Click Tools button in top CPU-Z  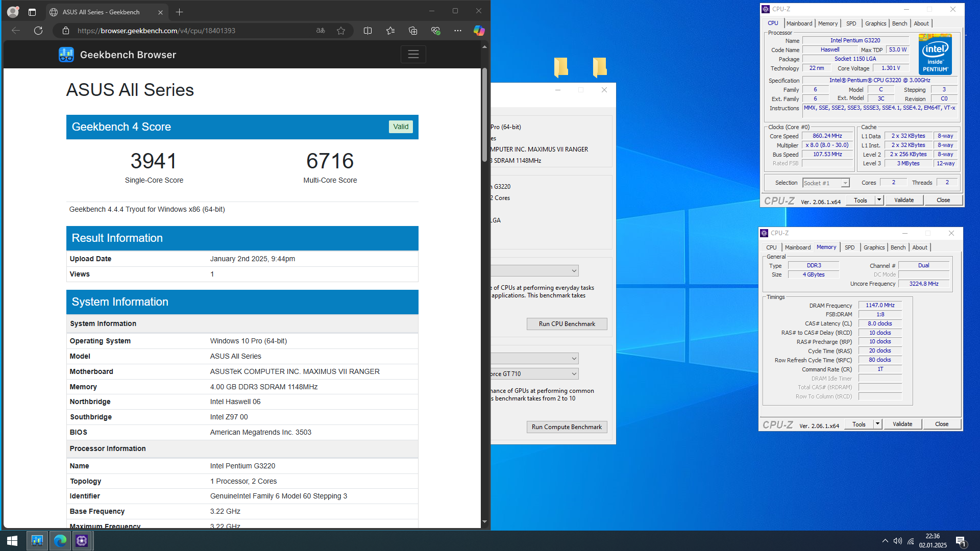[x=861, y=200]
